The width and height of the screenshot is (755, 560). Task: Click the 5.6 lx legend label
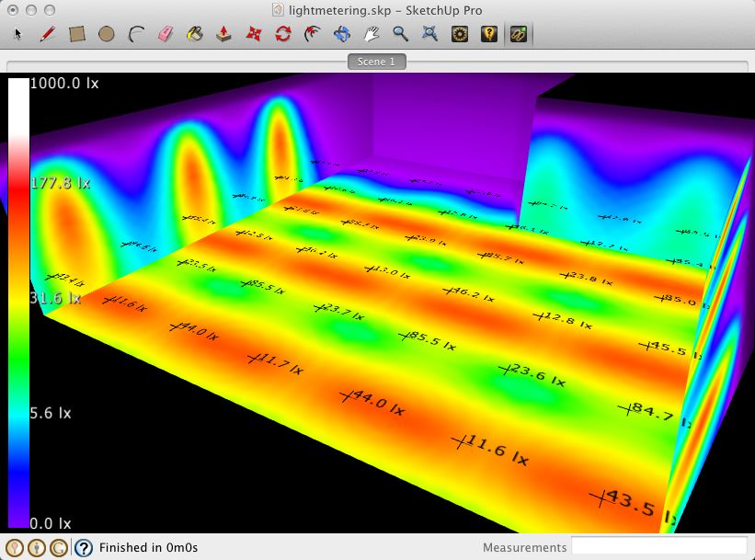click(x=51, y=413)
